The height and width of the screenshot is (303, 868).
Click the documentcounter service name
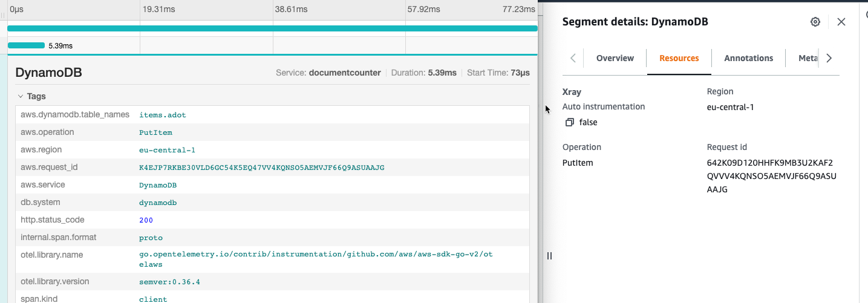345,73
